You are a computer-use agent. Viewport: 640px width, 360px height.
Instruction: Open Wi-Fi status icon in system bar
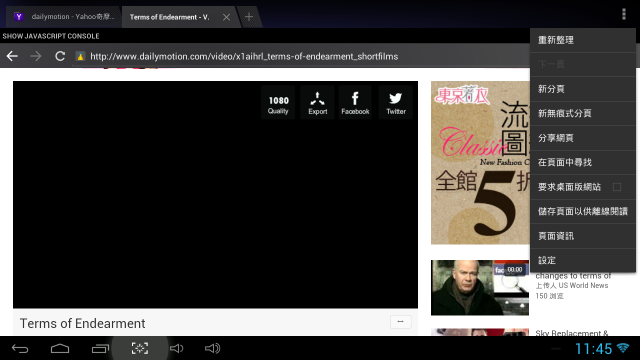[x=623, y=348]
